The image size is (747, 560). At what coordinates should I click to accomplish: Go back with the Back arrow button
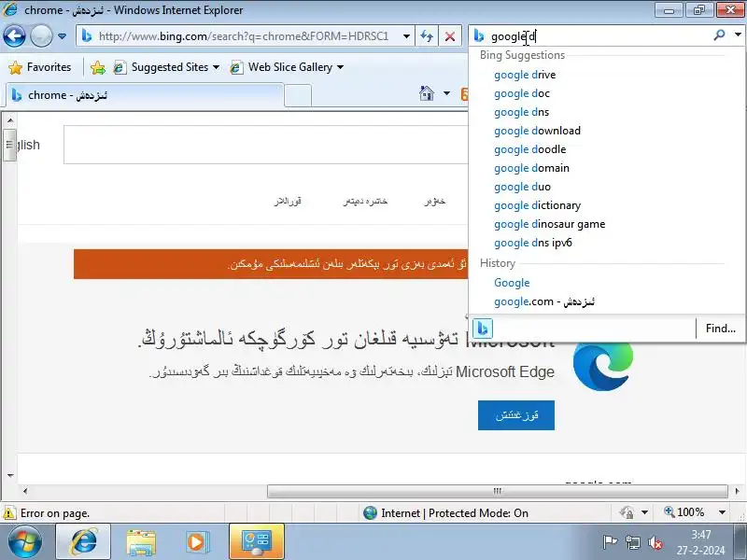(x=14, y=35)
